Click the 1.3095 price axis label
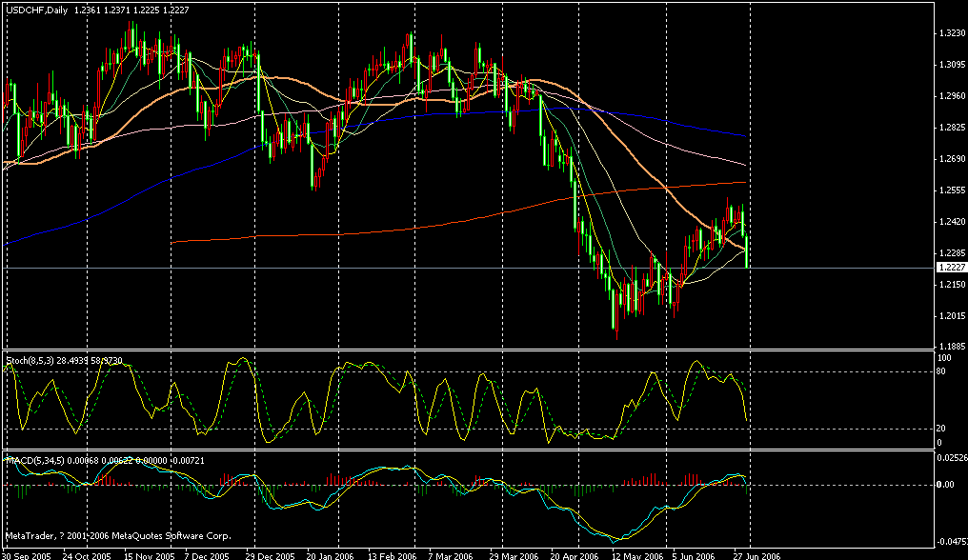Screen dimensions: 968x560 pyautogui.click(x=952, y=65)
